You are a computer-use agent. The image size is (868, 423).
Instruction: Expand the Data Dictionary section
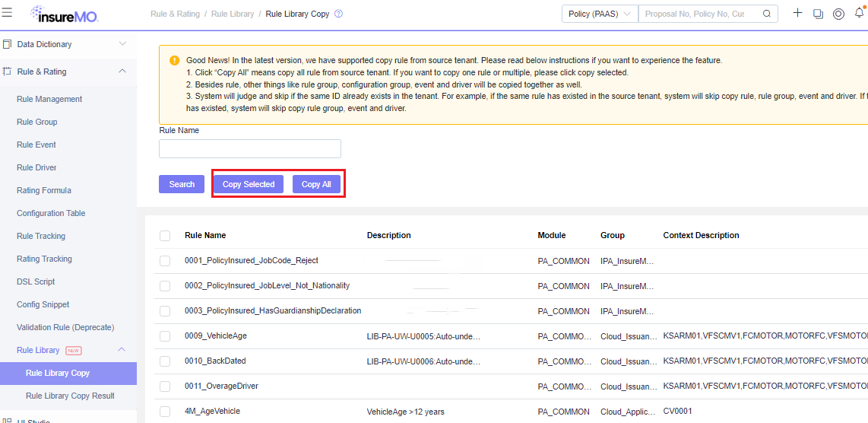pyautogui.click(x=123, y=44)
